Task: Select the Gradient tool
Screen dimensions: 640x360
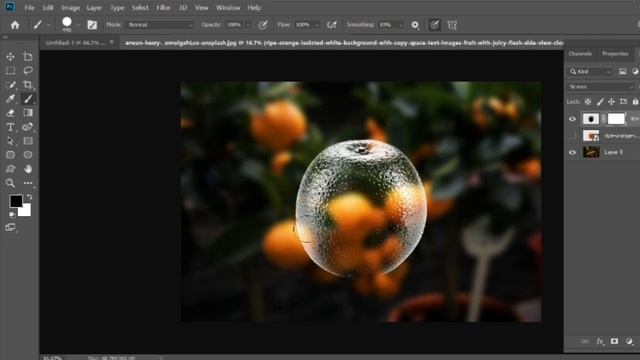Action: click(28, 113)
